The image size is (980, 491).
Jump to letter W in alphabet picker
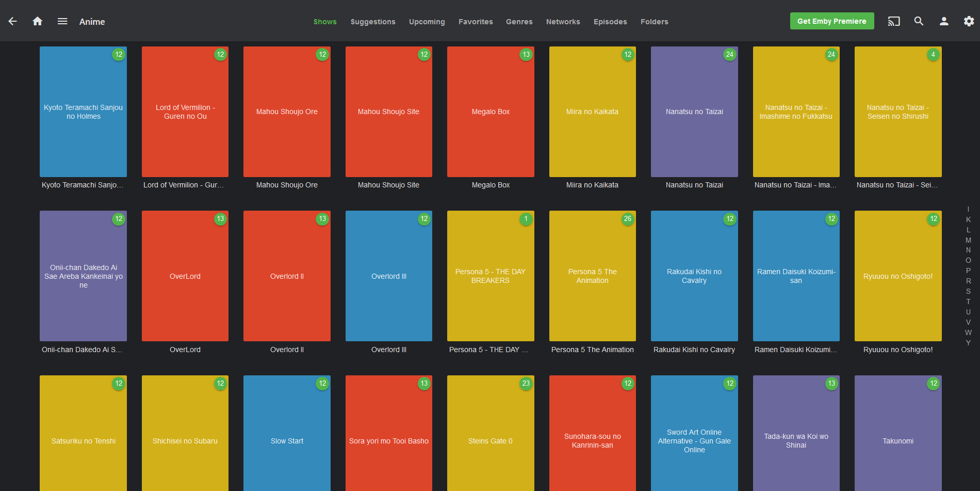tap(969, 332)
